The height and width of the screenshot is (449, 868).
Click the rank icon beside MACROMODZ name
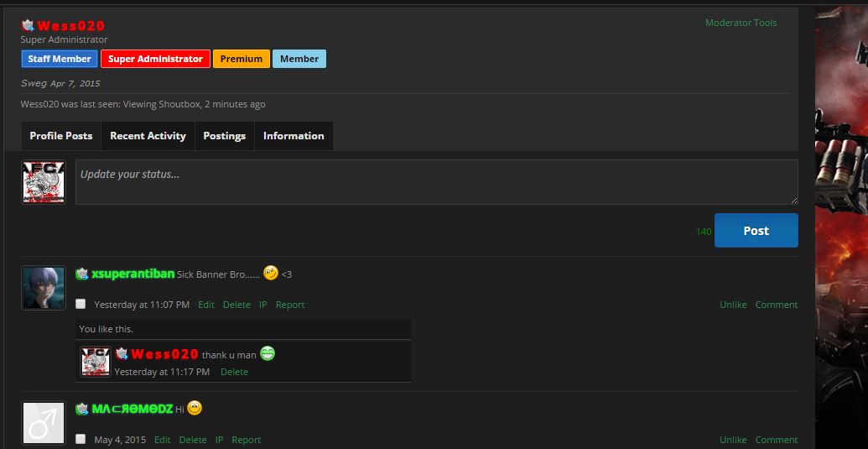tap(81, 409)
